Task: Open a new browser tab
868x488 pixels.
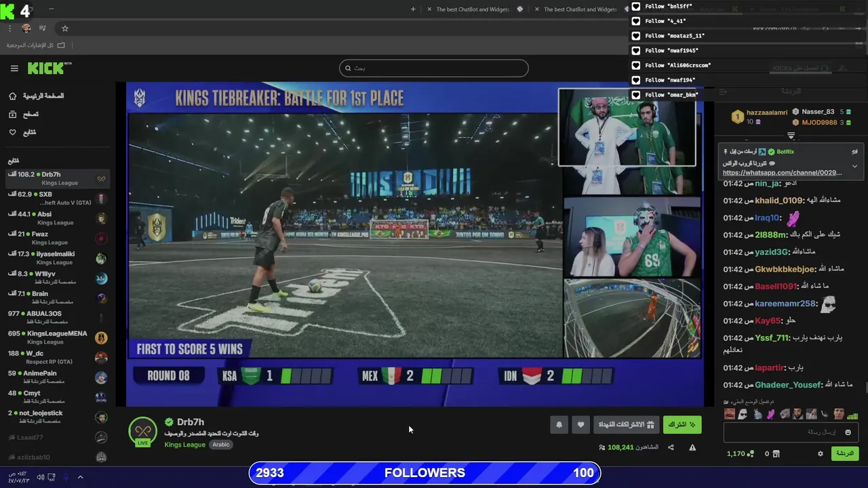Action: tap(413, 9)
